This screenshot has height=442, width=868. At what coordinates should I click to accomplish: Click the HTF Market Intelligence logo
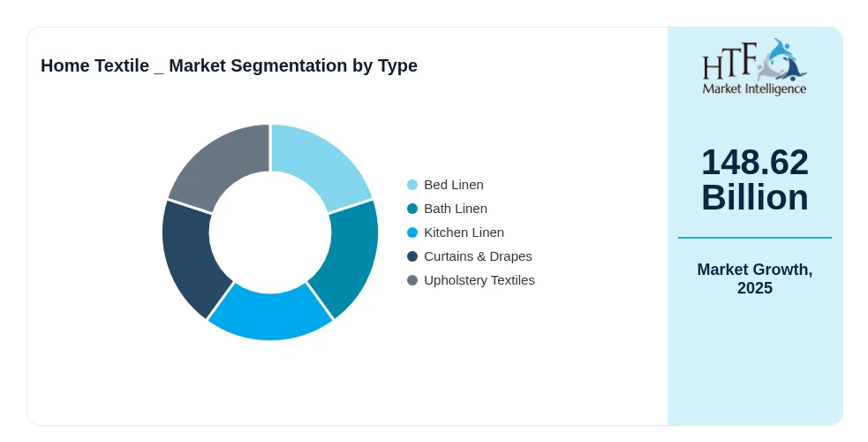[x=754, y=67]
